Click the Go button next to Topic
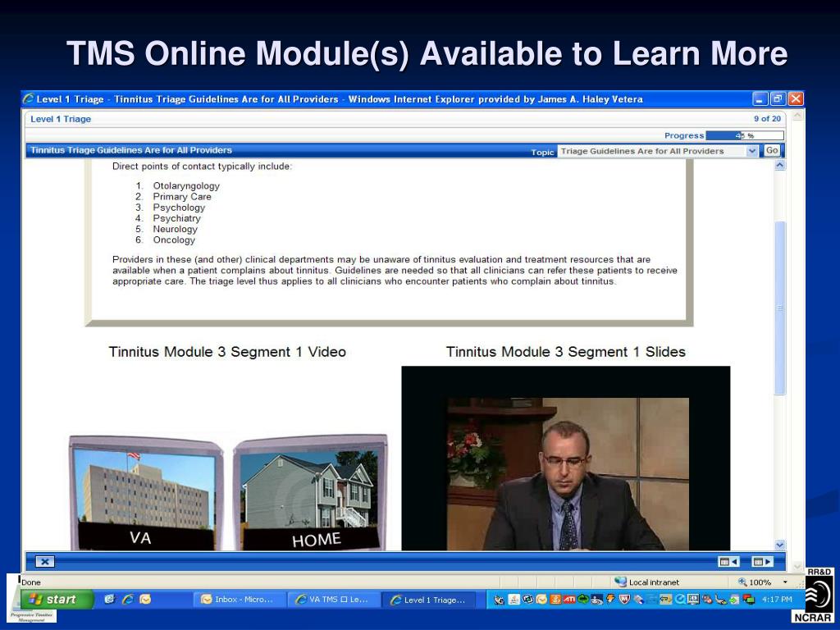This screenshot has width=840, height=630. click(772, 151)
